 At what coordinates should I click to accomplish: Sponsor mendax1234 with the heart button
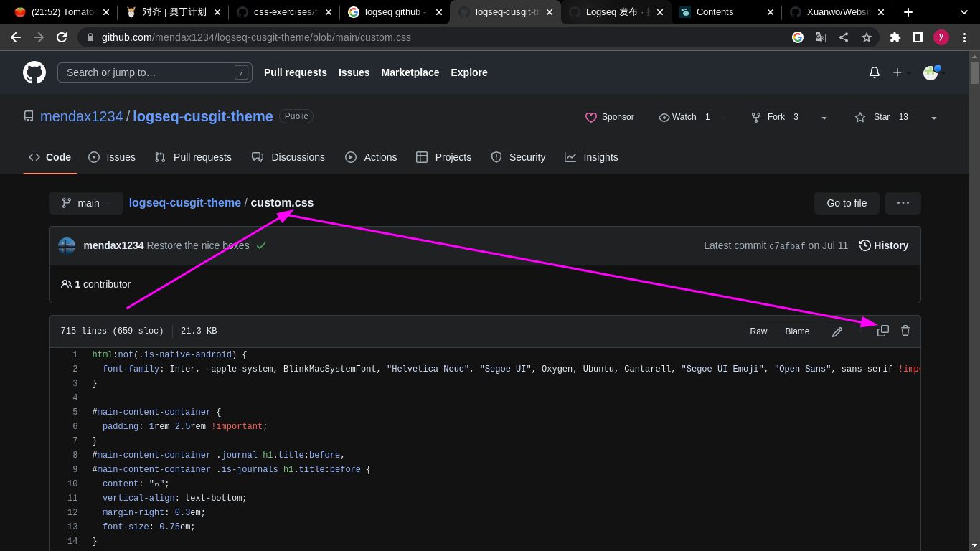(x=611, y=117)
